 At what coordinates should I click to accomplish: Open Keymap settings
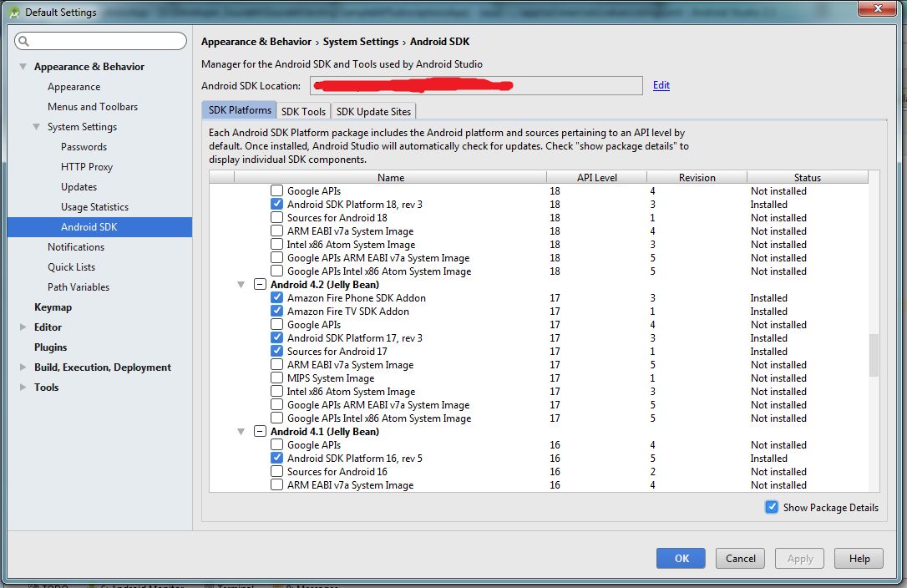(x=53, y=307)
